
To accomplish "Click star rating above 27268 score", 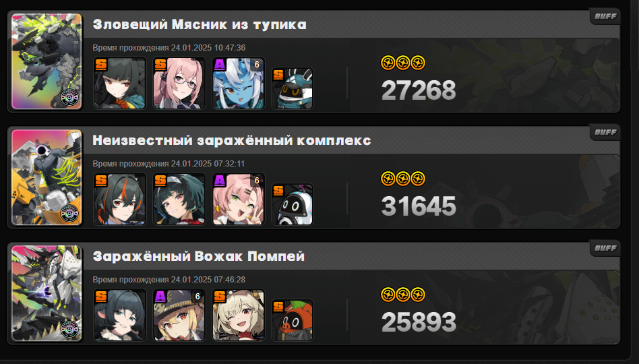I will (403, 63).
